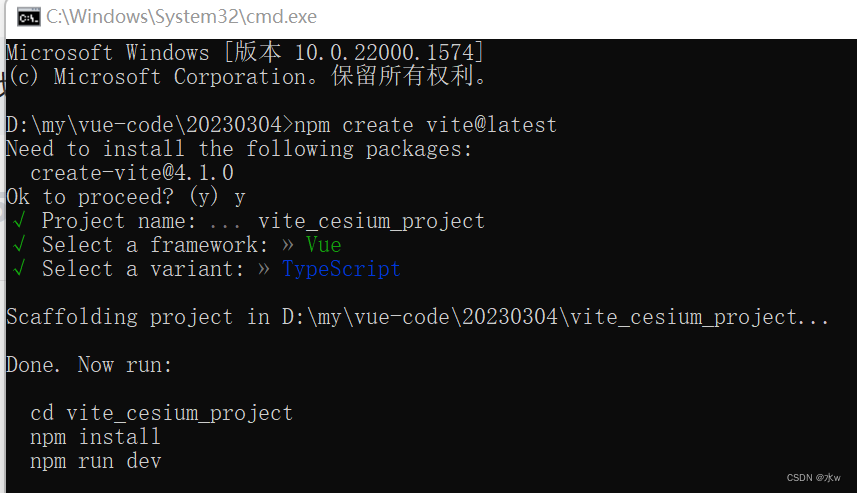This screenshot has height=493, width=857.
Task: Click the green checkmark beside Select a variant
Action: tap(19, 269)
